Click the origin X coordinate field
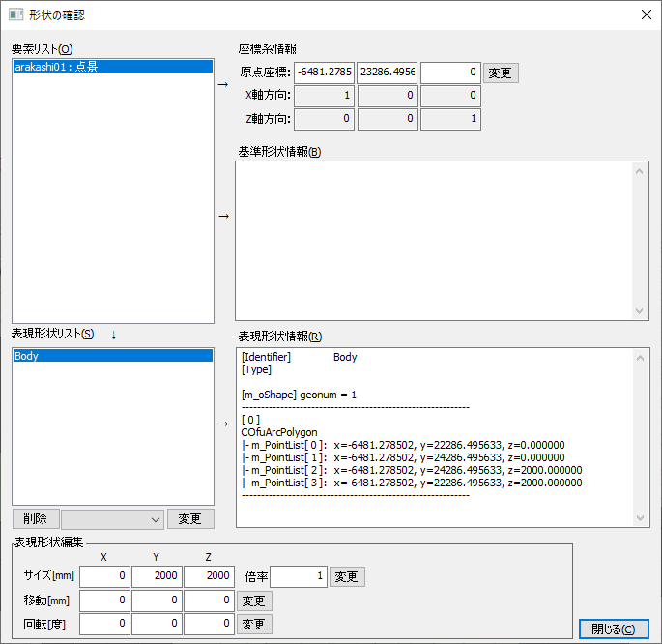The width and height of the screenshot is (662, 644). [324, 73]
